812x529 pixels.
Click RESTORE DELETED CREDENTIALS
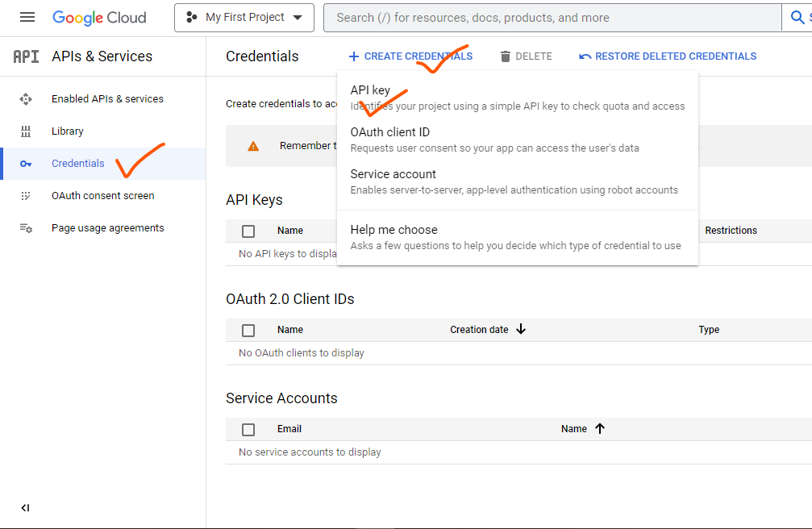668,56
